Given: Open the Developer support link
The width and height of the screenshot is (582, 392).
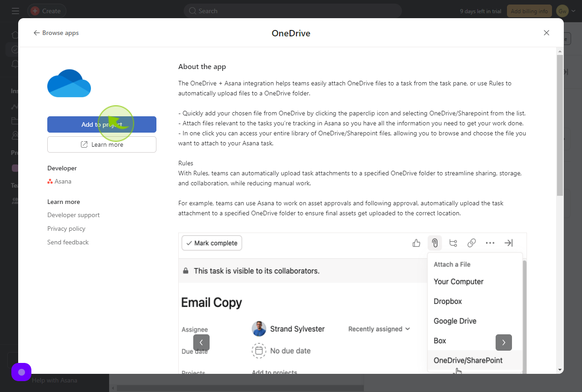Looking at the screenshot, I should pos(73,215).
